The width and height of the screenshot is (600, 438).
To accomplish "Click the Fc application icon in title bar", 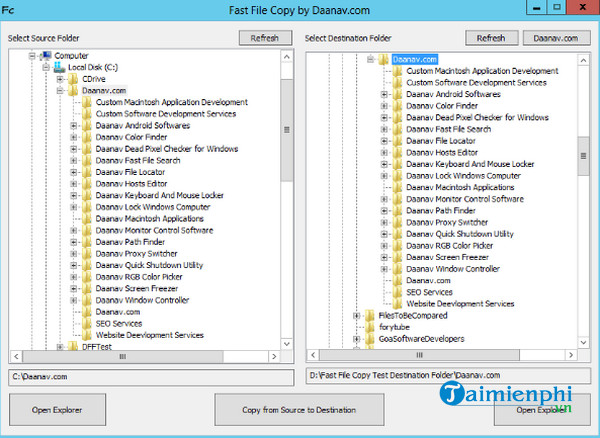I will pos(8,9).
